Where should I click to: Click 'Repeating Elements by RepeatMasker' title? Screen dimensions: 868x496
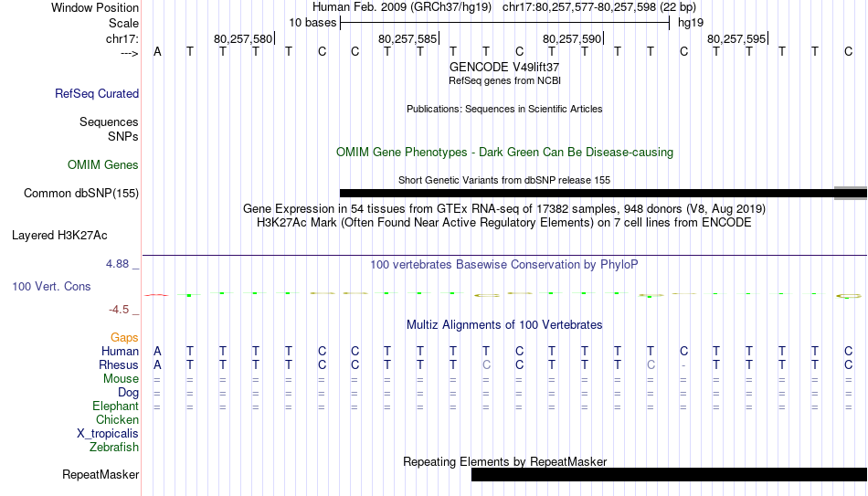[x=504, y=461]
